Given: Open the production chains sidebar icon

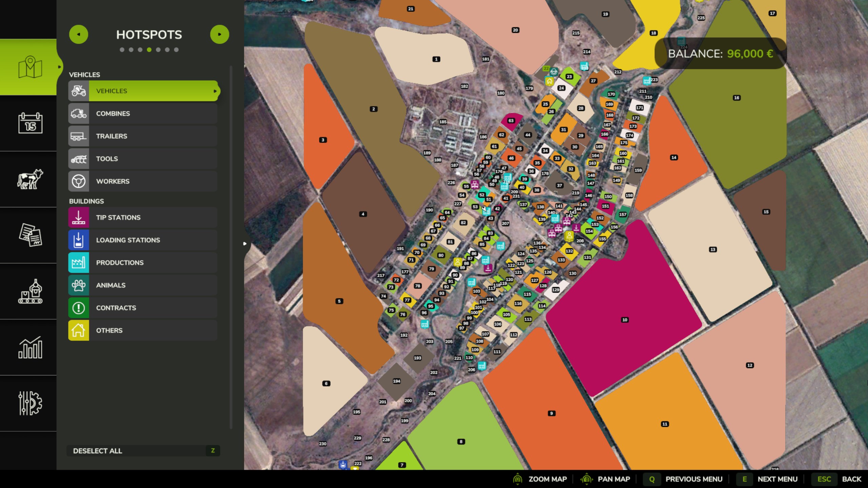Looking at the screenshot, I should [30, 291].
